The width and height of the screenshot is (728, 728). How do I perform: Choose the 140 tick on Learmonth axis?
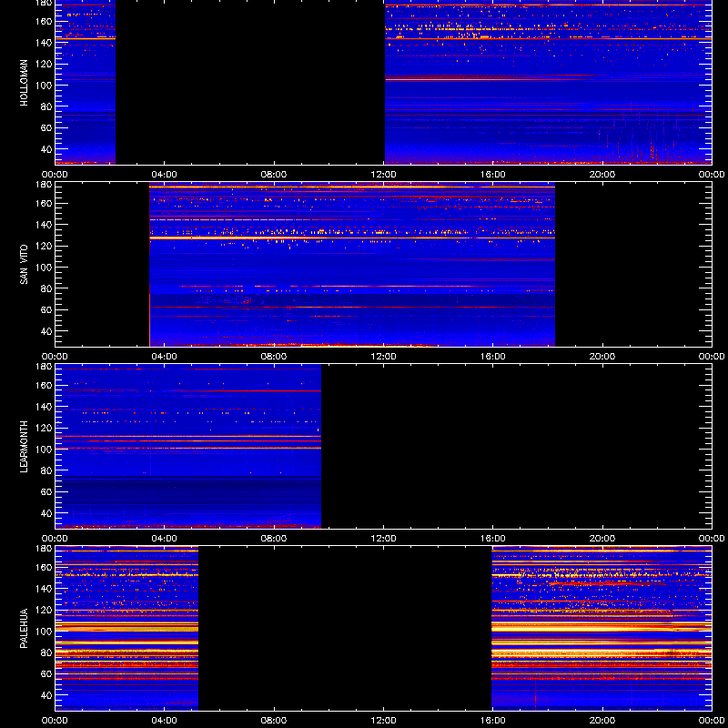tap(45, 407)
